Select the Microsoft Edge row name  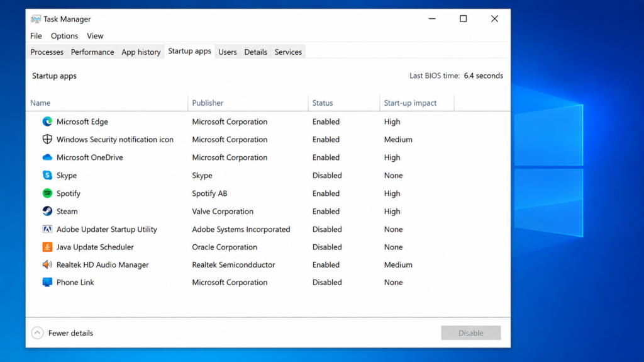click(82, 122)
